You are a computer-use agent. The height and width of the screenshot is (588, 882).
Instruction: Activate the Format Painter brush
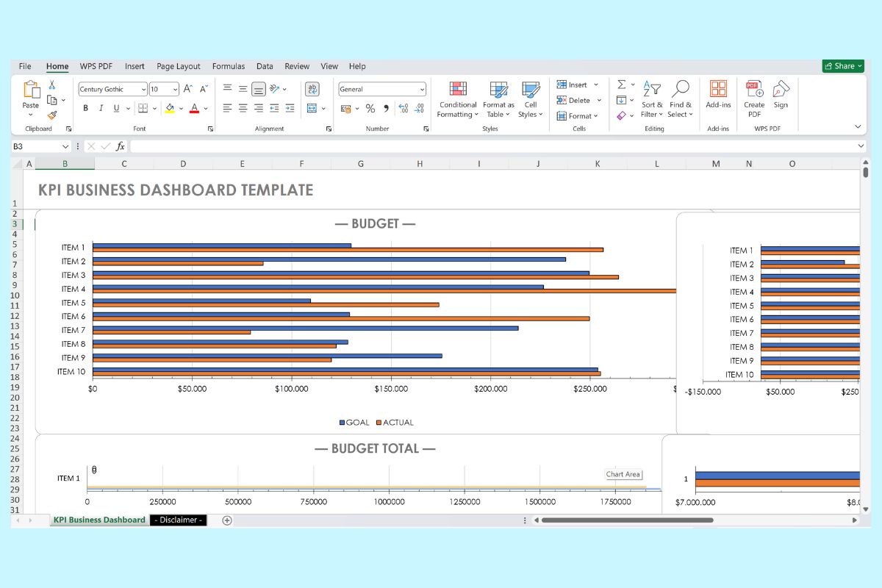tap(52, 115)
